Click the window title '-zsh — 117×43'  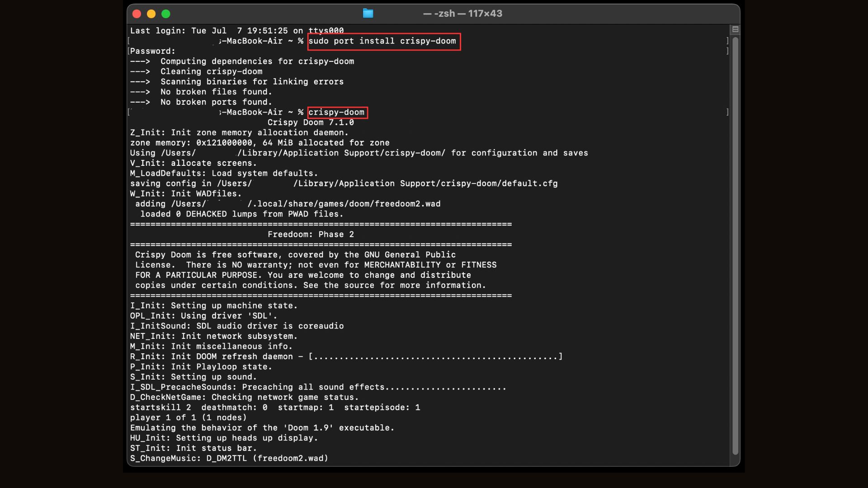[x=463, y=14]
